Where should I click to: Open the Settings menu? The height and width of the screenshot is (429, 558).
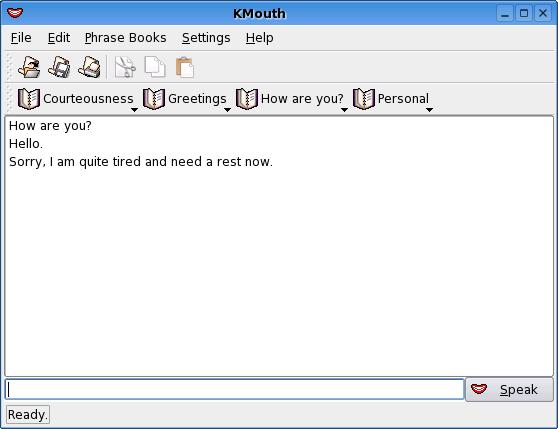(x=206, y=38)
